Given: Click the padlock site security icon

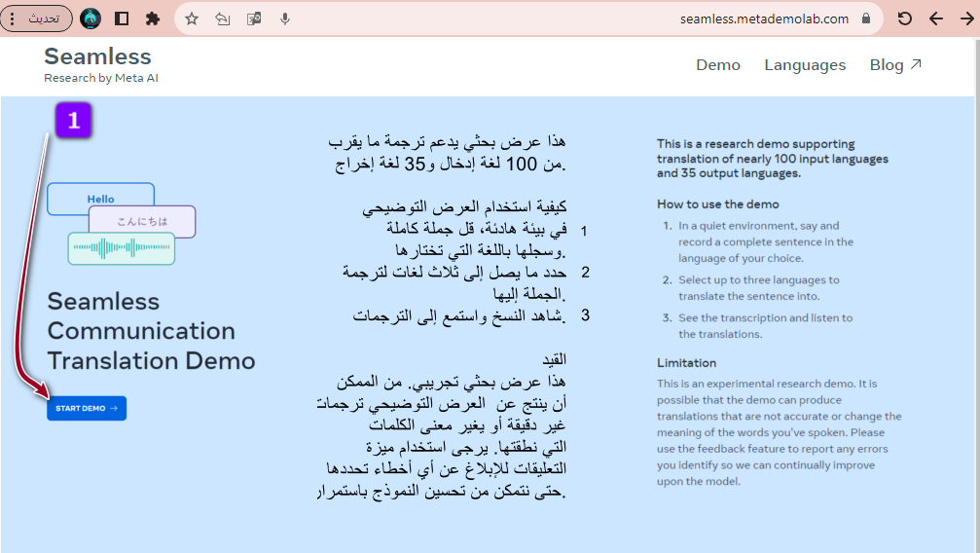Looking at the screenshot, I should (866, 18).
